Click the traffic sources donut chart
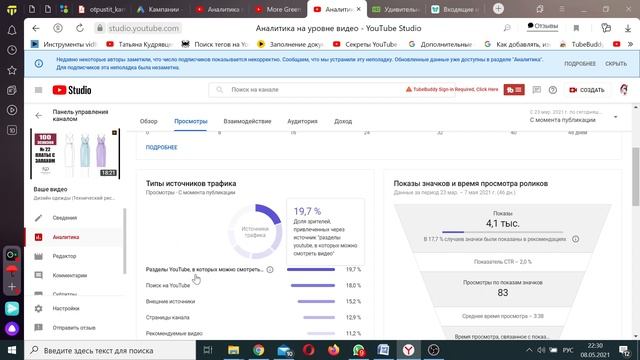This screenshot has height=360, width=640. click(255, 231)
